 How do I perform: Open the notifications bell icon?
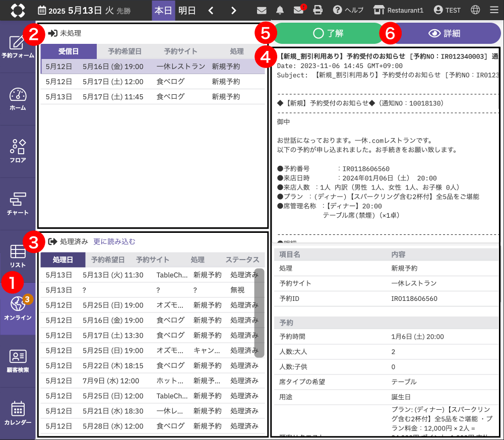(x=280, y=10)
